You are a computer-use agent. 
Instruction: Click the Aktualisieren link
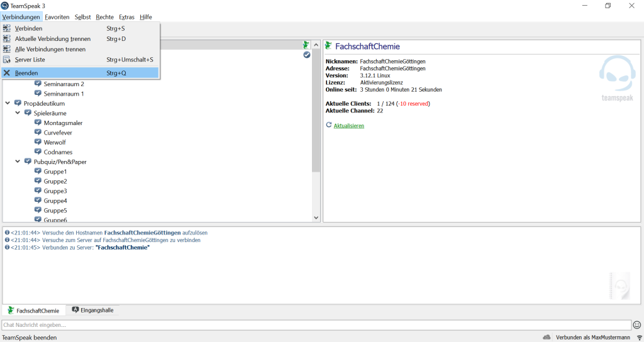coord(348,126)
